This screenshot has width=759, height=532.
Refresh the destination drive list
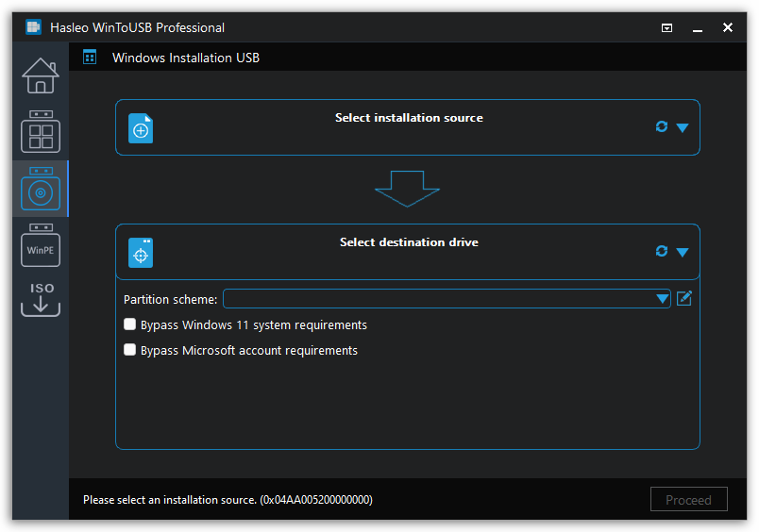(x=661, y=251)
